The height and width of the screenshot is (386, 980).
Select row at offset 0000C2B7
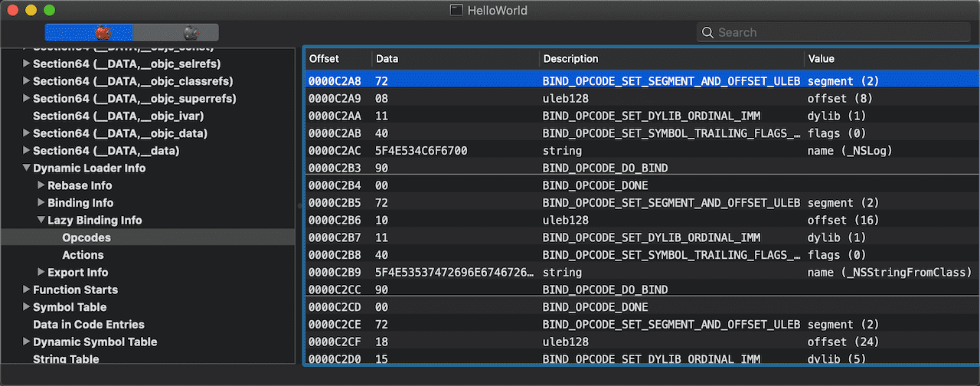641,237
